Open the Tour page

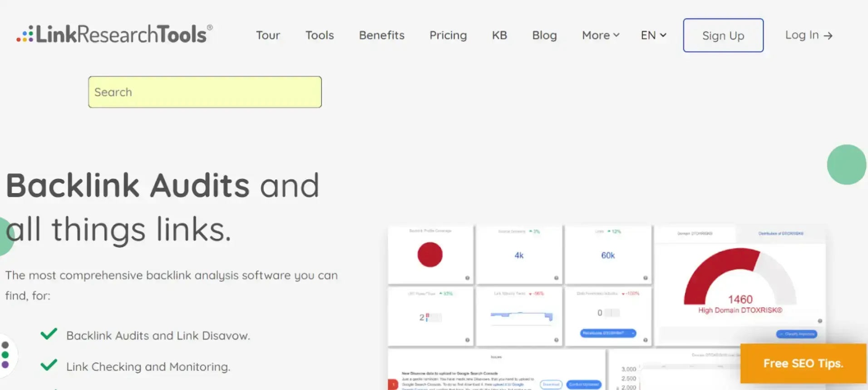coord(268,35)
